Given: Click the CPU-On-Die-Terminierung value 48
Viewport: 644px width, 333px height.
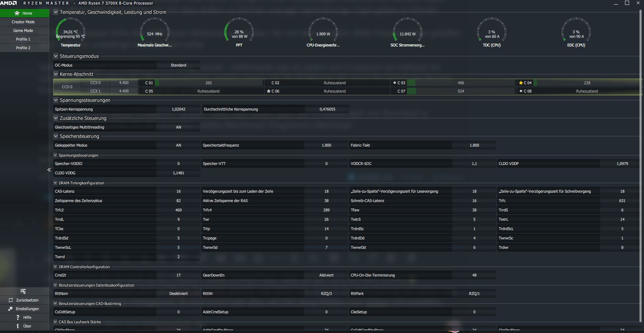Looking at the screenshot, I should (474, 275).
